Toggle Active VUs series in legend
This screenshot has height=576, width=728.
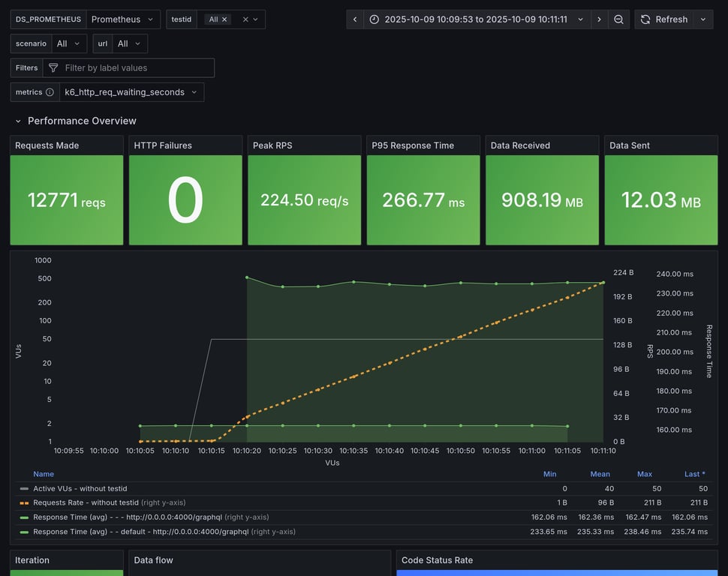click(x=80, y=489)
